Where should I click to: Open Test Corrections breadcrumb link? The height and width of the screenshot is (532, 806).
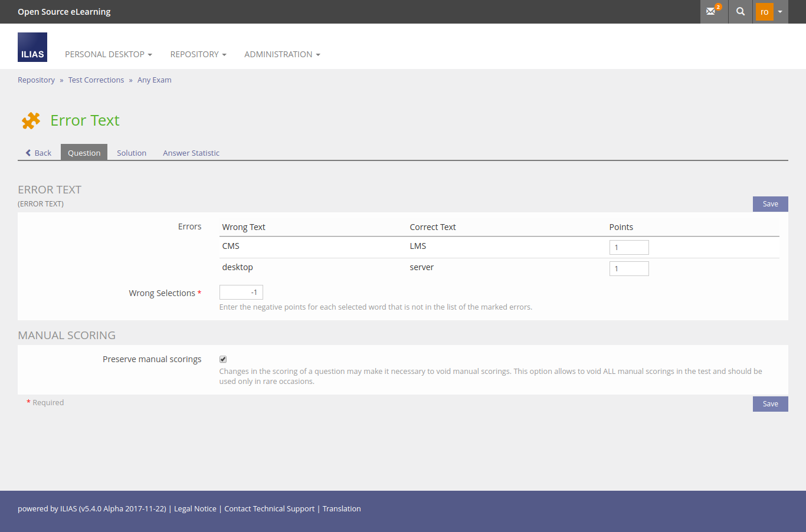tap(96, 80)
